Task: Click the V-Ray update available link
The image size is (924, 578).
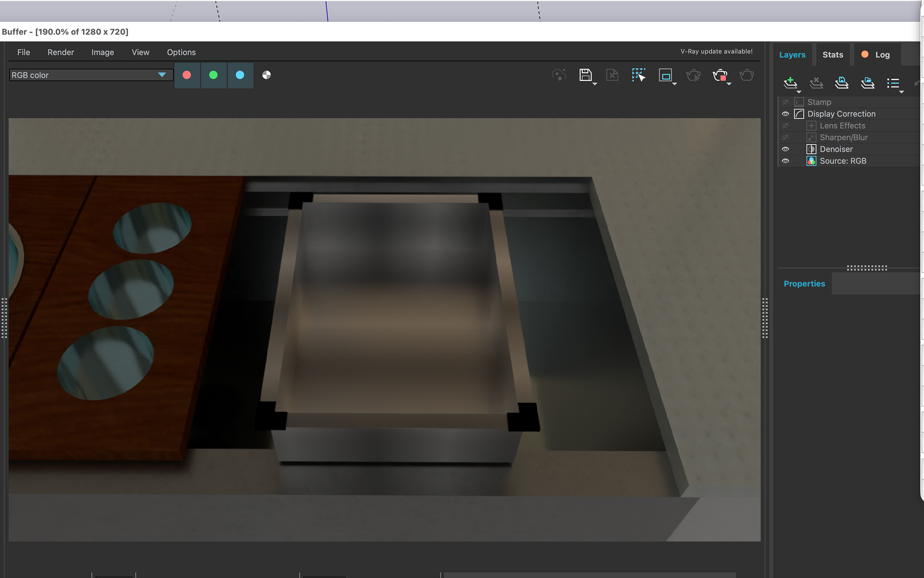Action: click(717, 52)
